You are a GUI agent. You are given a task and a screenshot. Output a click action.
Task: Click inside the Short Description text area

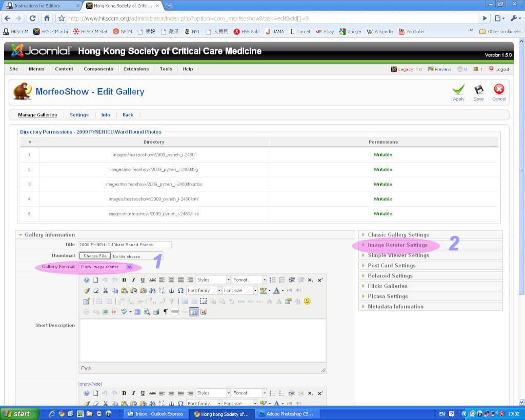click(203, 341)
